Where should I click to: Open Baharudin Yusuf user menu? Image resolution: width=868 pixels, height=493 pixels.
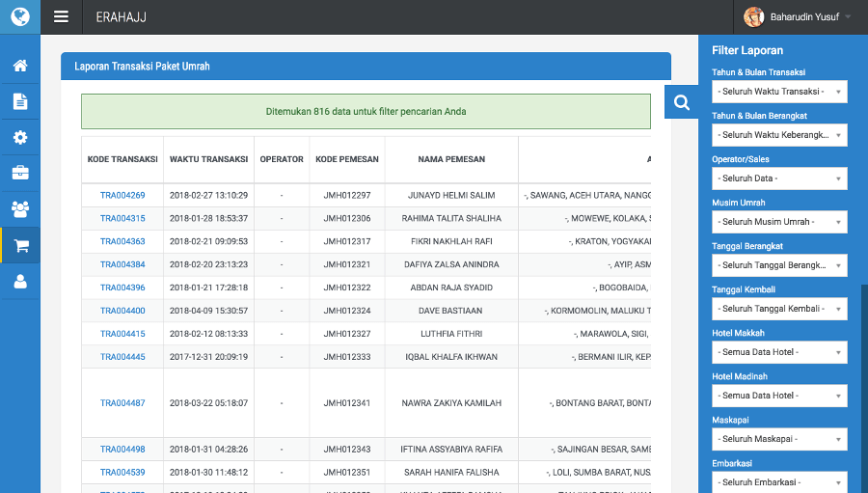798,16
